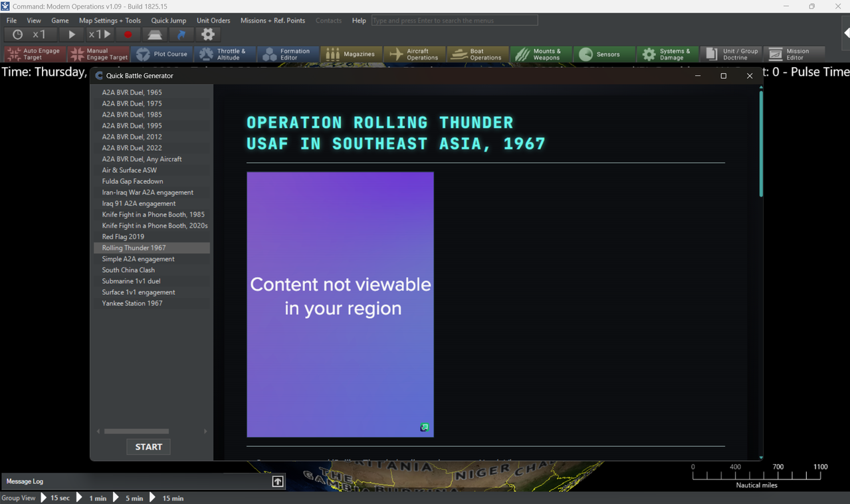Open the Sensors panel
Screen dimensions: 850x504
point(604,54)
